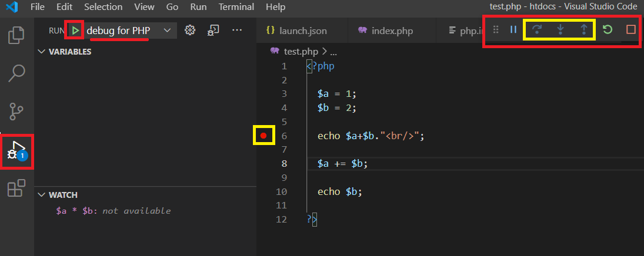
Task: Open the Edit menu
Action: (x=64, y=7)
